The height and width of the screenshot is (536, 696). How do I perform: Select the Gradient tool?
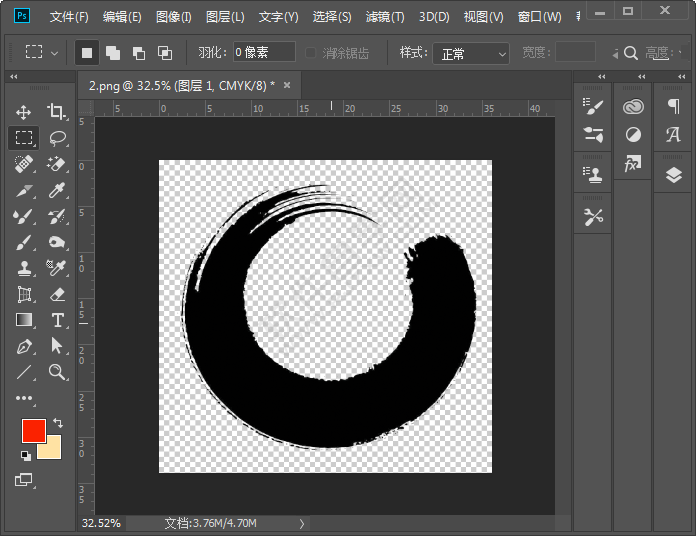(x=24, y=320)
